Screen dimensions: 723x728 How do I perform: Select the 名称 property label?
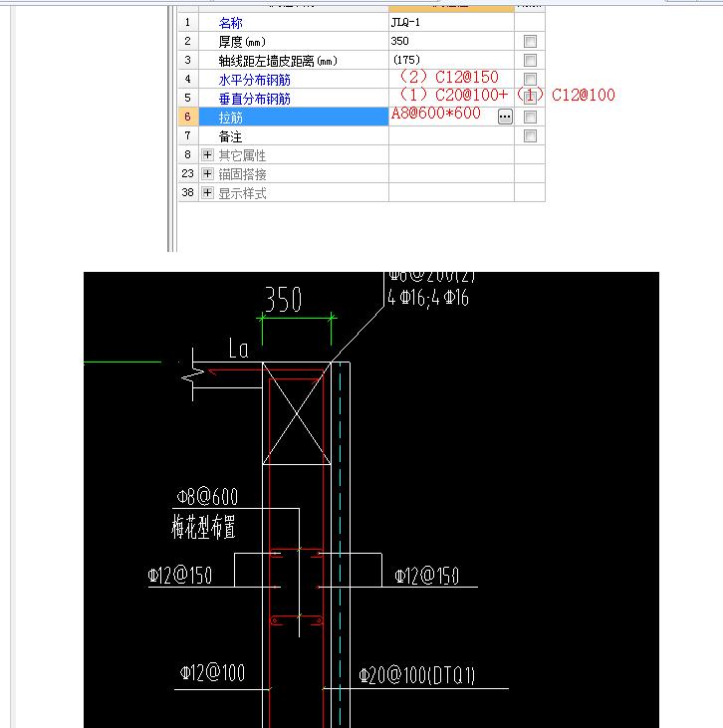[x=230, y=23]
